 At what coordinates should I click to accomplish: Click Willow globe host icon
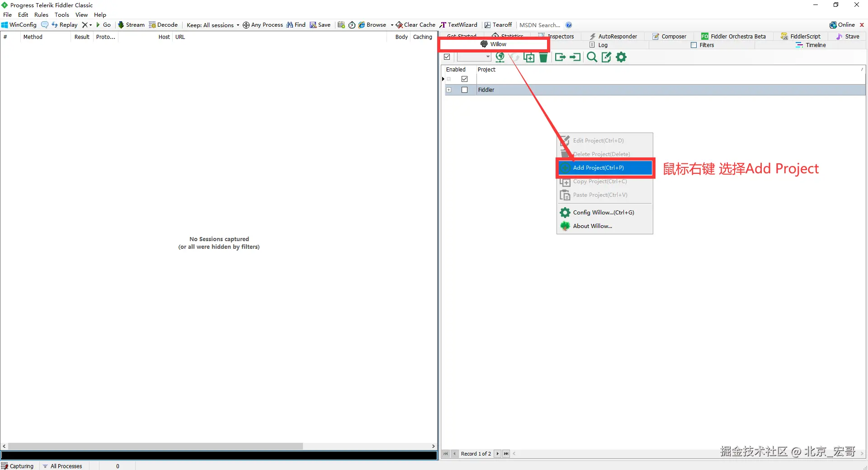point(500,57)
